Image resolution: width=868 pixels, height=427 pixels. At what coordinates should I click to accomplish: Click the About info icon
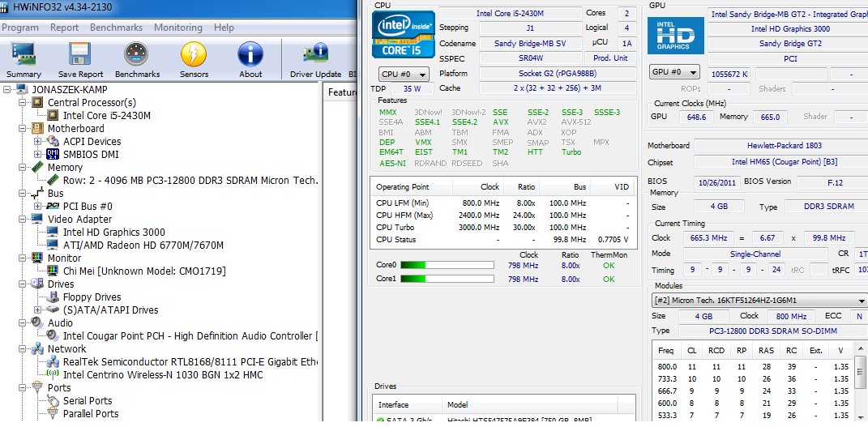tap(250, 55)
